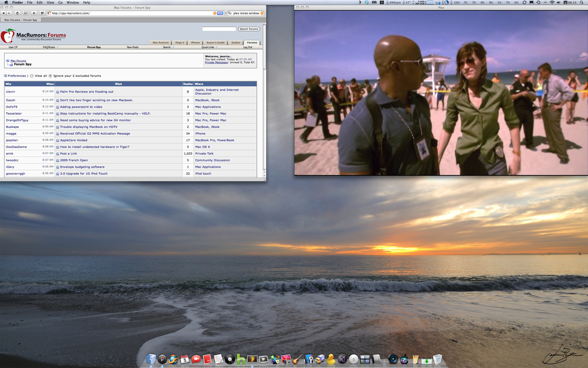Image resolution: width=588 pixels, height=368 pixels.
Task: Click the 1Password toolbar button
Action: 42,13
